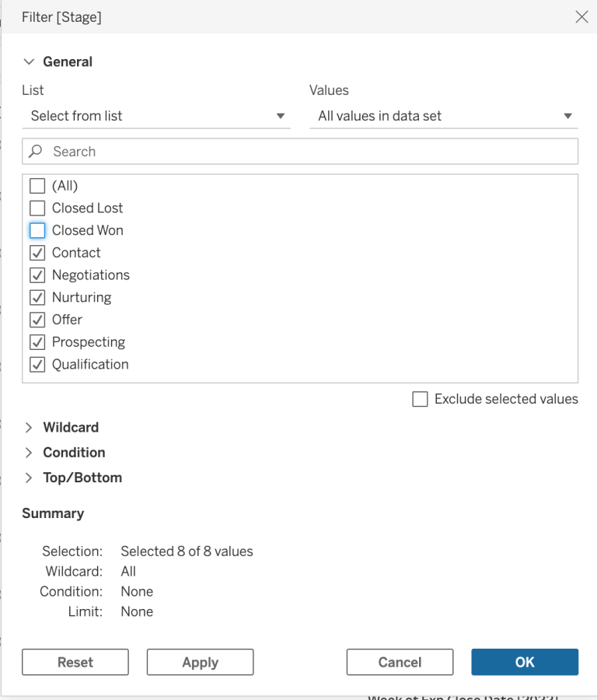Uncheck the Nurturing stage
The height and width of the screenshot is (700, 597).
[37, 297]
